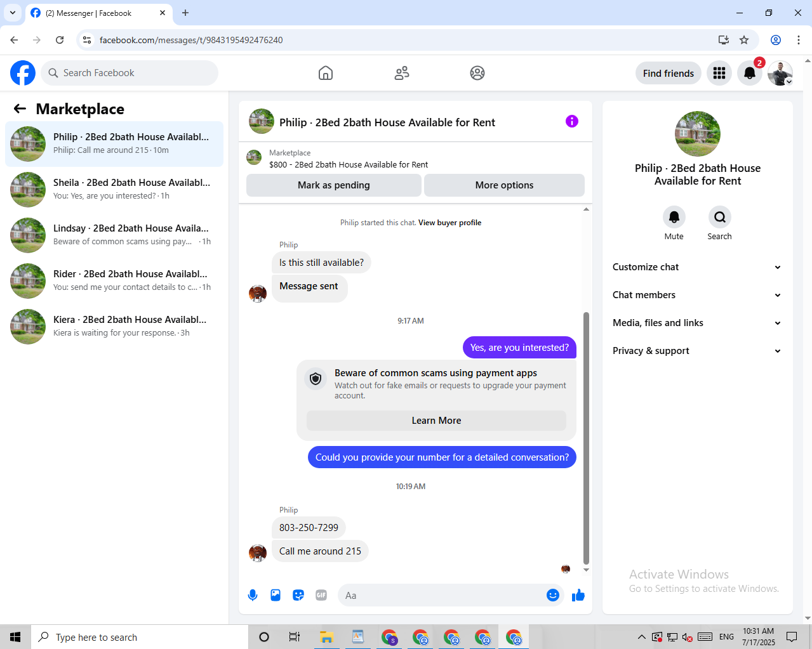Open Kiera conversation in list

[x=114, y=327]
